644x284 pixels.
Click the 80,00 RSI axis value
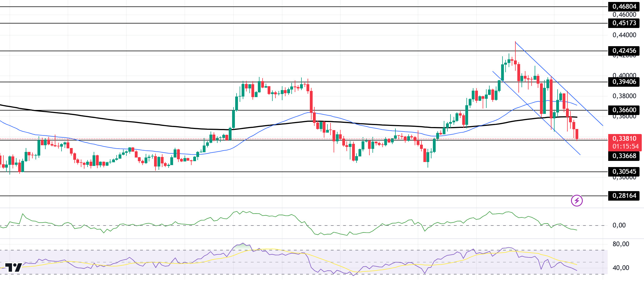point(621,244)
